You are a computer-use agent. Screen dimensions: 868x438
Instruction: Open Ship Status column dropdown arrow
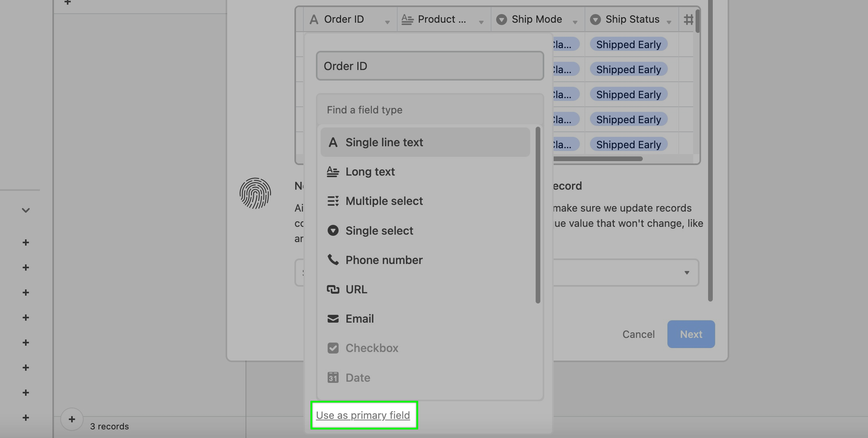pos(669,22)
